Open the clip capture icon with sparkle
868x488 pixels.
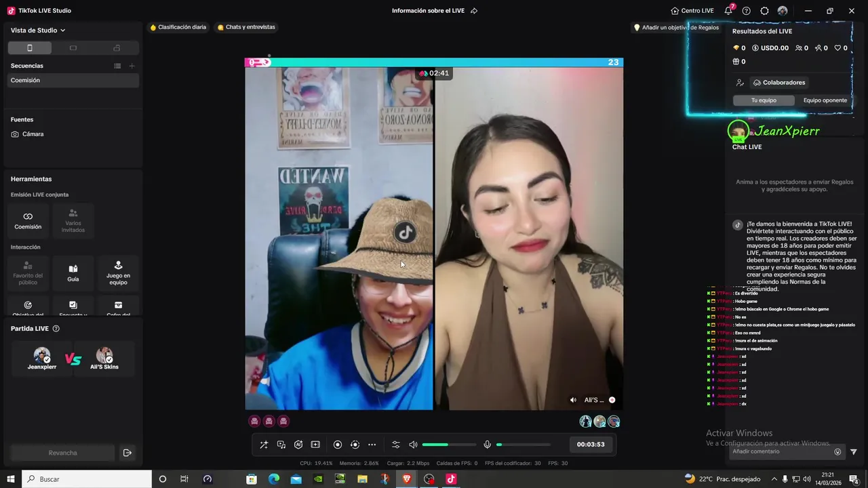coord(315,445)
